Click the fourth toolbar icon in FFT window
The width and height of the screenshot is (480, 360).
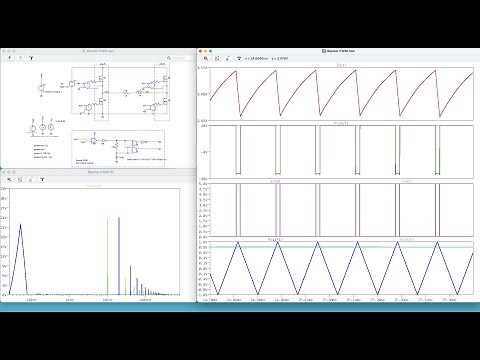[x=42, y=179]
